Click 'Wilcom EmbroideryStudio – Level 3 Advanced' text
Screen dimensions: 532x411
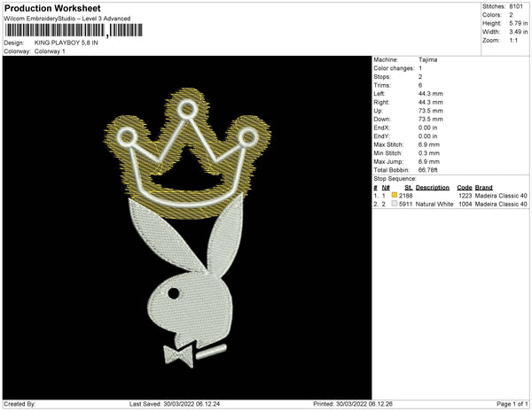pos(67,19)
